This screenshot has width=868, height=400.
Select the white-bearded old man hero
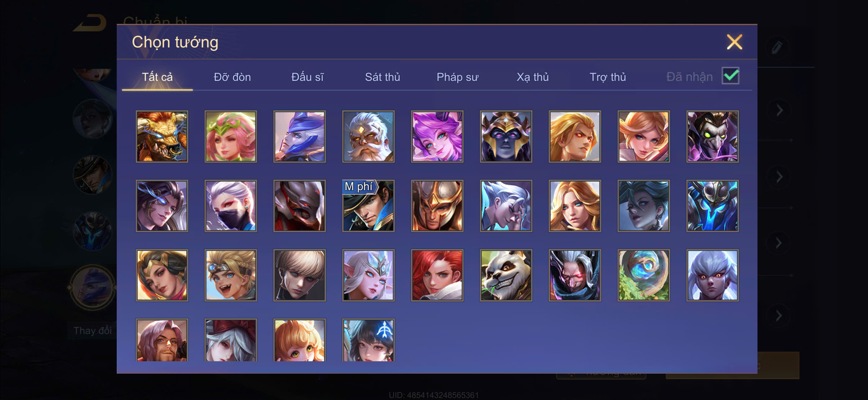[x=368, y=136]
